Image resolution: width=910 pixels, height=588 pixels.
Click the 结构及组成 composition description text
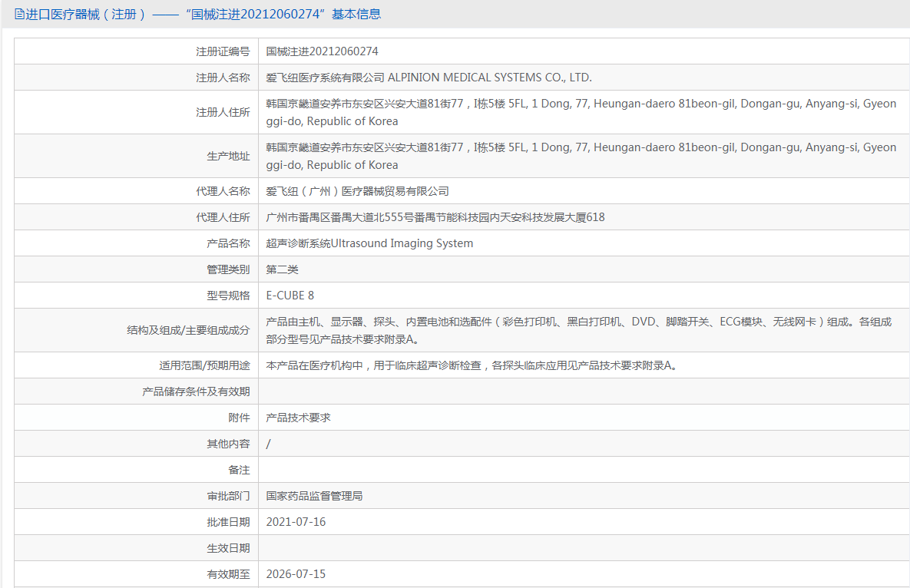tap(578, 331)
